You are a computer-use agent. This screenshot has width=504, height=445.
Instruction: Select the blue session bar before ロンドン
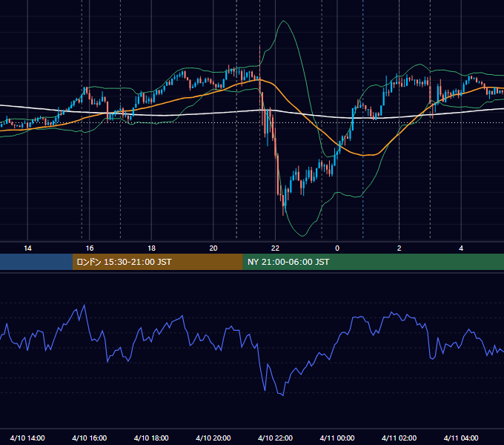pos(36,262)
